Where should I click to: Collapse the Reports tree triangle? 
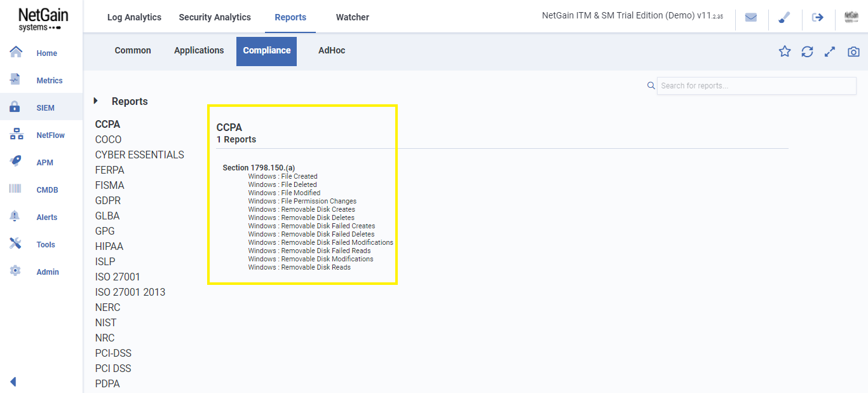(96, 100)
